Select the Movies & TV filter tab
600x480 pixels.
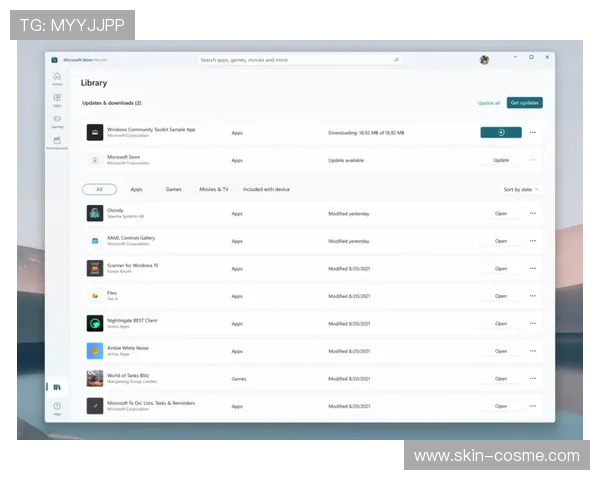[214, 189]
